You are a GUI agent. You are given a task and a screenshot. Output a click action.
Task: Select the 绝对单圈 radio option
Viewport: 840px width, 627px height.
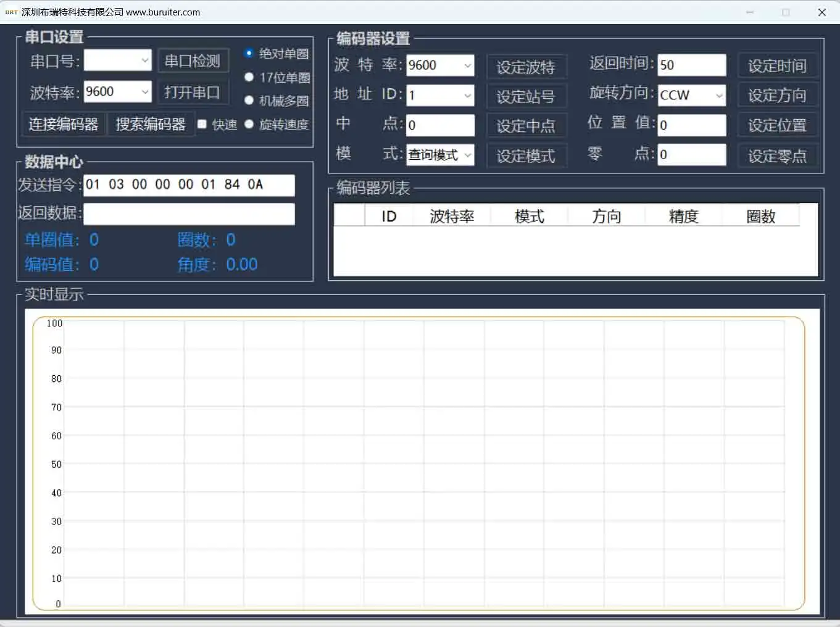(x=249, y=54)
